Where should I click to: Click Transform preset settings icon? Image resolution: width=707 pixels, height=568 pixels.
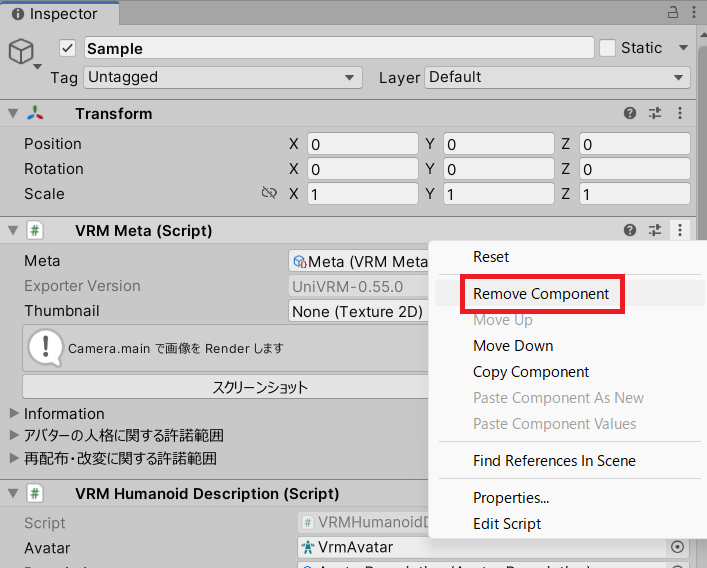pyautogui.click(x=655, y=114)
